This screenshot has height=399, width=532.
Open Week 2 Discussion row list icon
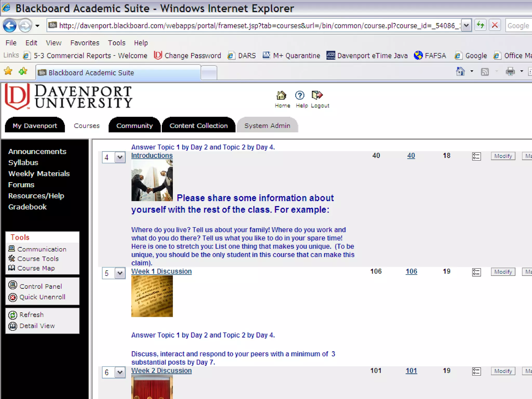pyautogui.click(x=476, y=371)
